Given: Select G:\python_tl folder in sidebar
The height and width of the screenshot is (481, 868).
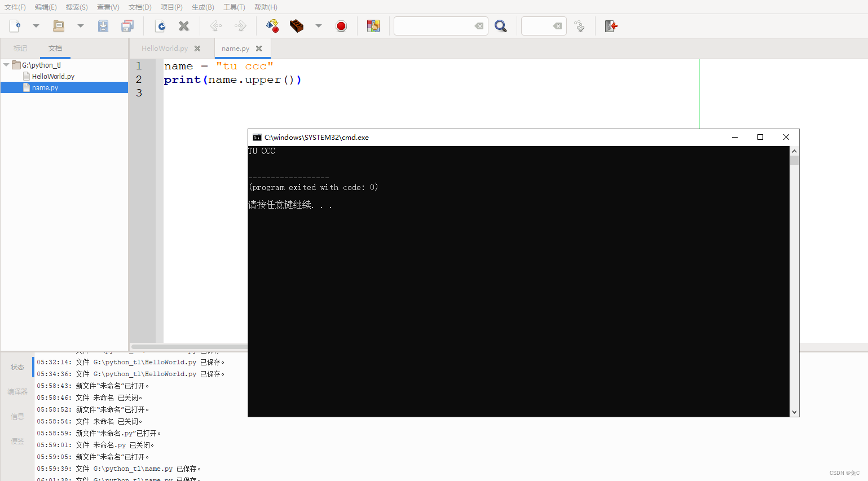Looking at the screenshot, I should coord(41,65).
